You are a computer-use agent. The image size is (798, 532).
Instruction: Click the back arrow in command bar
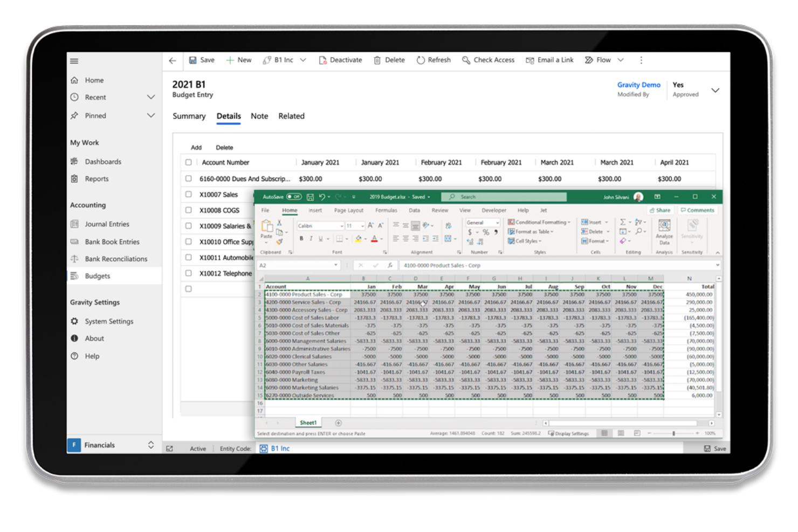pos(173,61)
